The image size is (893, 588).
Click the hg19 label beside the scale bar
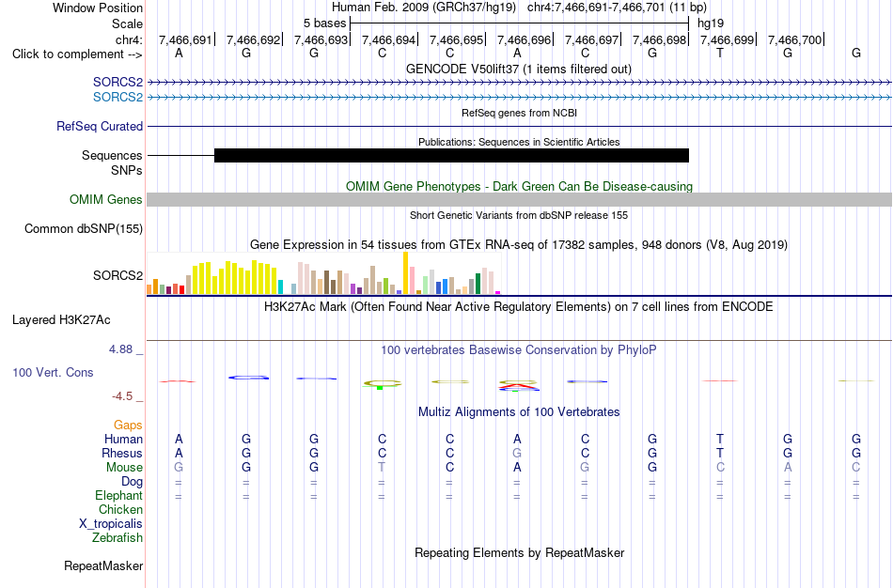click(x=711, y=23)
